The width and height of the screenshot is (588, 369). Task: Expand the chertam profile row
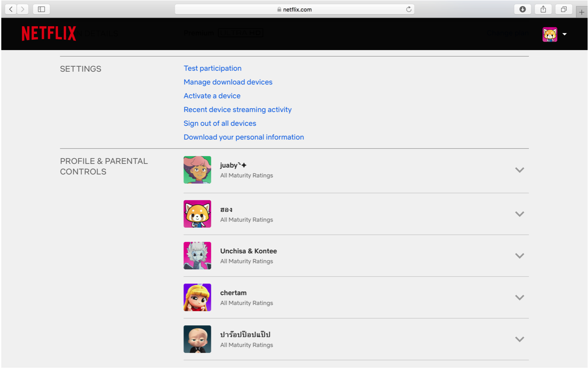click(519, 297)
